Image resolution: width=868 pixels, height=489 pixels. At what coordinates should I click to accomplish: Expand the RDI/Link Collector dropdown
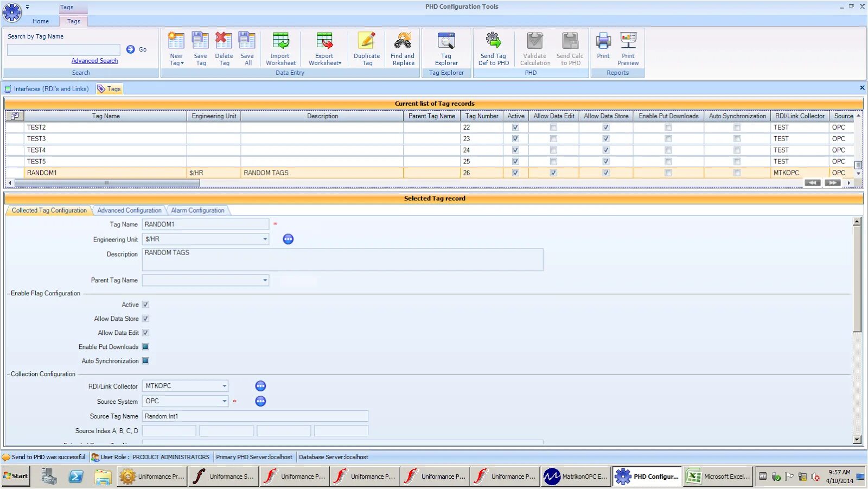pyautogui.click(x=224, y=386)
